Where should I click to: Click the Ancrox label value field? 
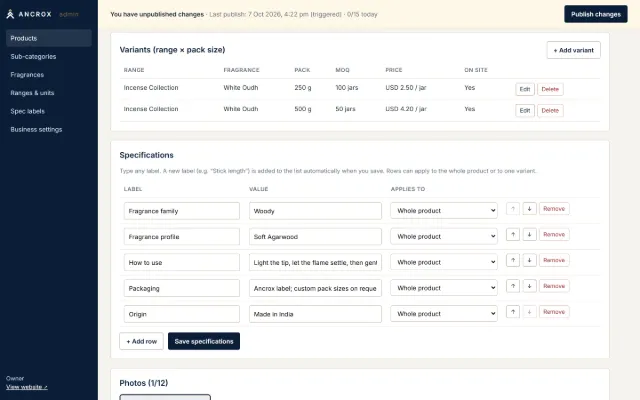315,288
